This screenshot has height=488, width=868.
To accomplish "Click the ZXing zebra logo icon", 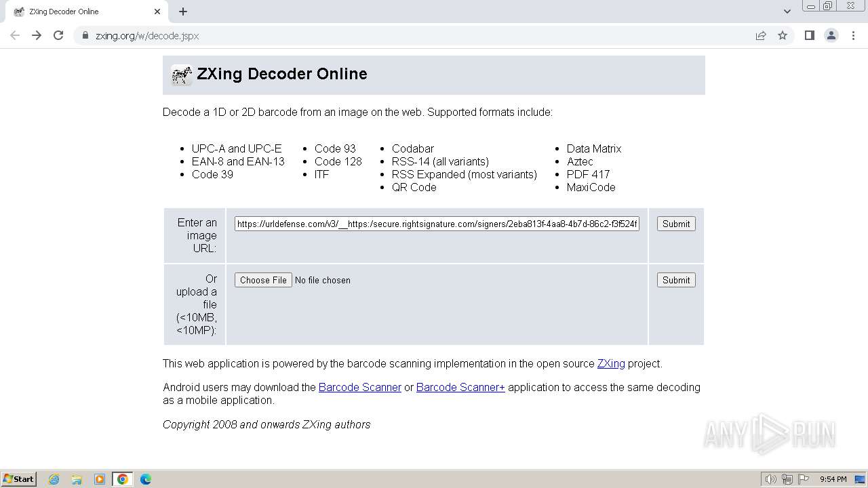I will click(x=181, y=75).
